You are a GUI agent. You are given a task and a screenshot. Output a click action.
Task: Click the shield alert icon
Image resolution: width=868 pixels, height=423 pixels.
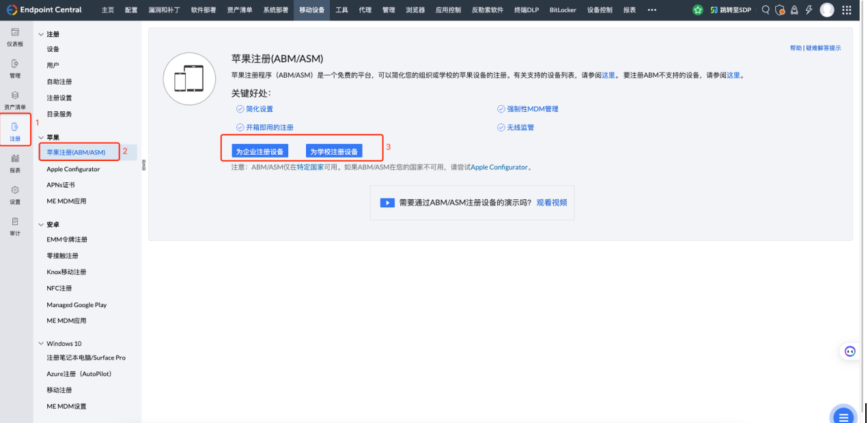pyautogui.click(x=780, y=10)
